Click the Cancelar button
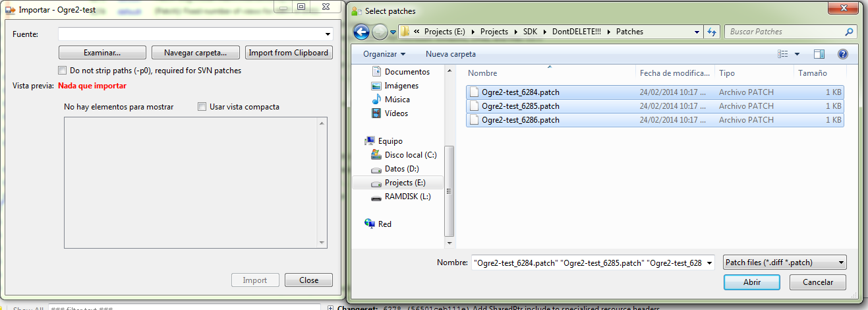 pyautogui.click(x=817, y=282)
